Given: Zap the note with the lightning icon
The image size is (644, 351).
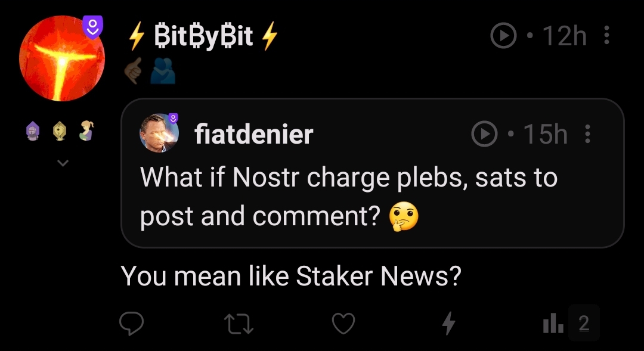Looking at the screenshot, I should (448, 324).
